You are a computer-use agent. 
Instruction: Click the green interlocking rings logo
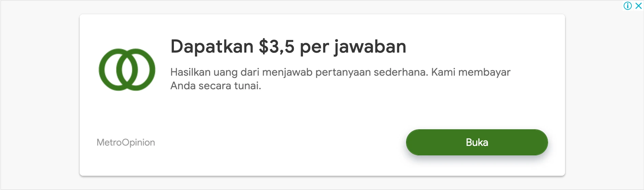pos(127,70)
